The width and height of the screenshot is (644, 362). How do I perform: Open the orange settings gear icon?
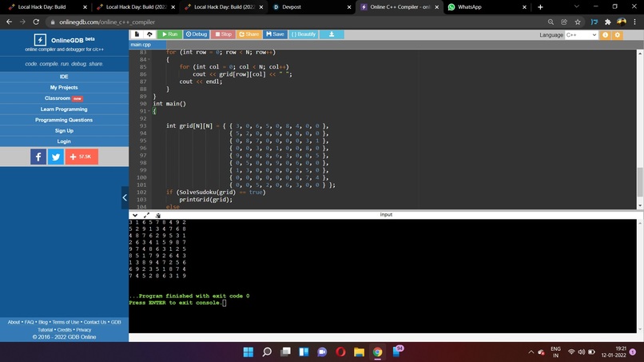618,35
